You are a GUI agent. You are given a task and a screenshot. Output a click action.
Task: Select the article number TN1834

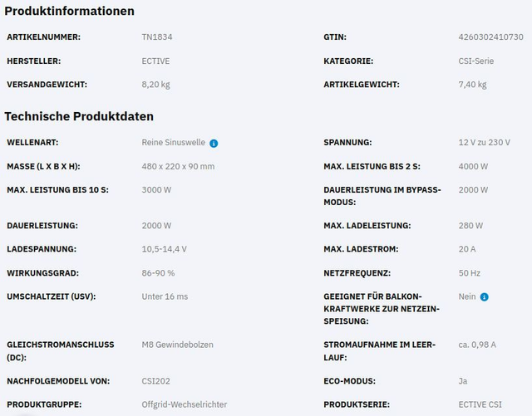click(x=157, y=37)
